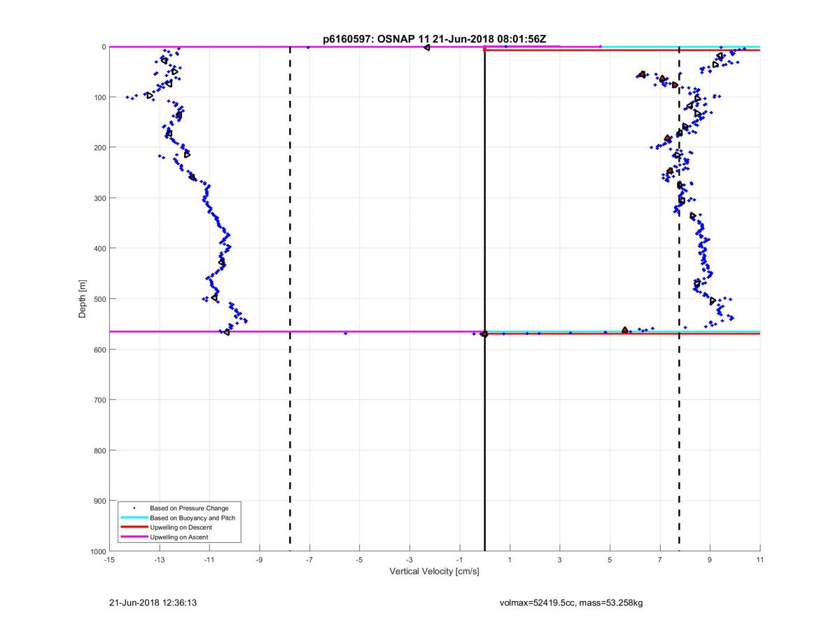The image size is (840, 620).
Task: Click y-axis tick label '700'
Action: [99, 400]
